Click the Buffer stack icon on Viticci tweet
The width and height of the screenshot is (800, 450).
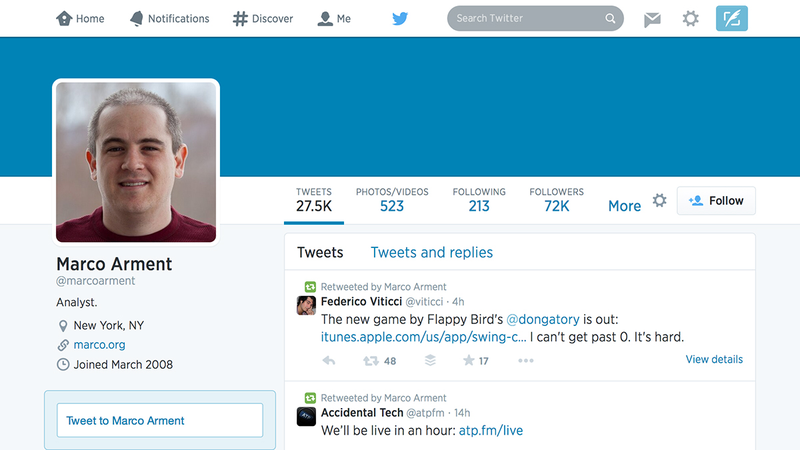[x=430, y=361]
